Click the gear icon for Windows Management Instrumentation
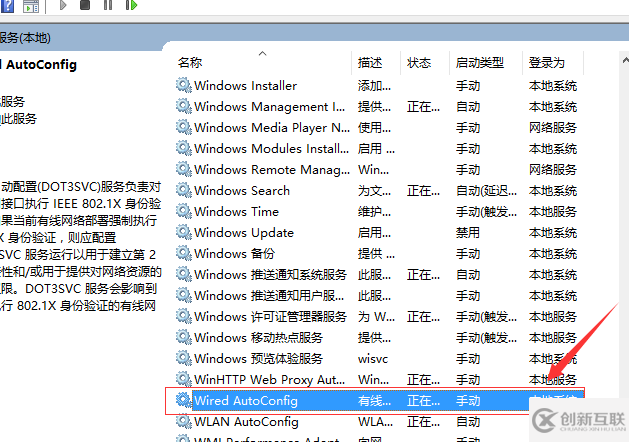Viewport: 629px width, 442px height. click(184, 106)
